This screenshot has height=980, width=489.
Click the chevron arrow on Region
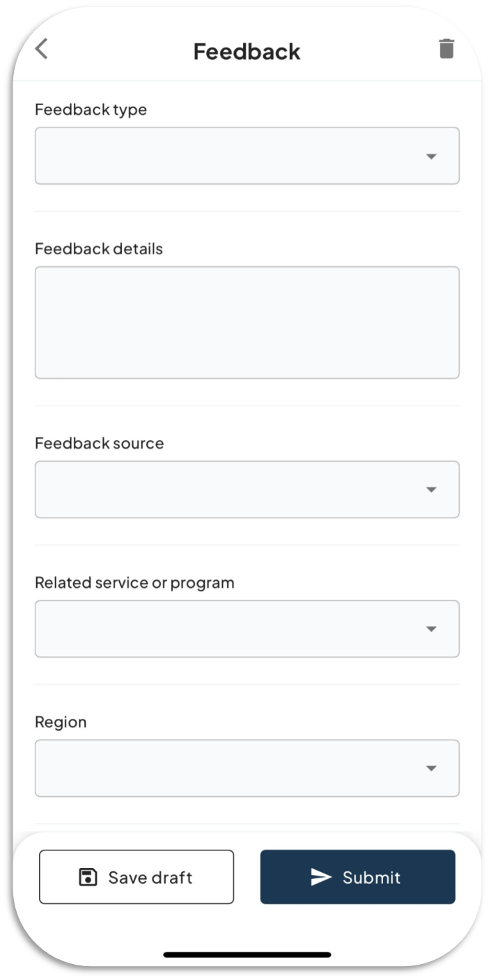[x=433, y=768]
